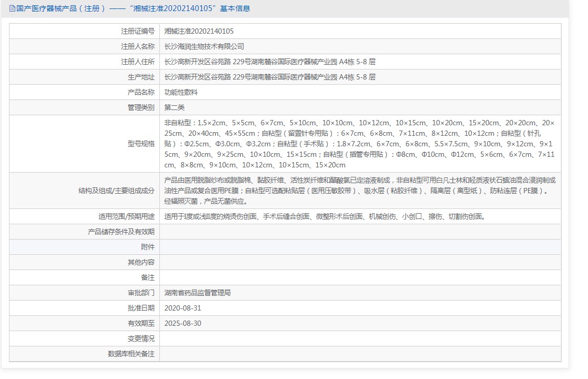Click the intended use text 适用于I度或浅II度

(x=325, y=216)
